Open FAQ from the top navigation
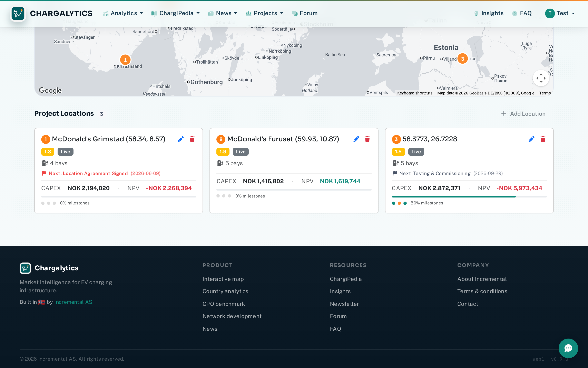This screenshot has width=588, height=368. (522, 13)
